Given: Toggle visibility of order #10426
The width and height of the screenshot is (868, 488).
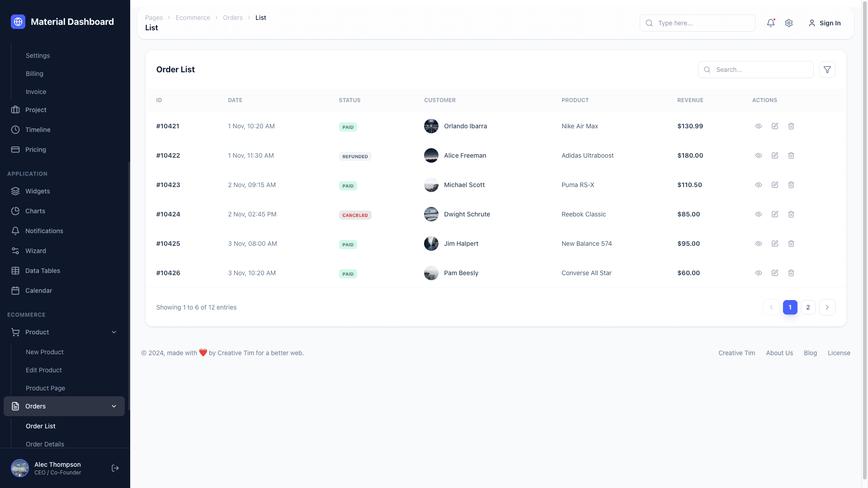Looking at the screenshot, I should pyautogui.click(x=759, y=273).
